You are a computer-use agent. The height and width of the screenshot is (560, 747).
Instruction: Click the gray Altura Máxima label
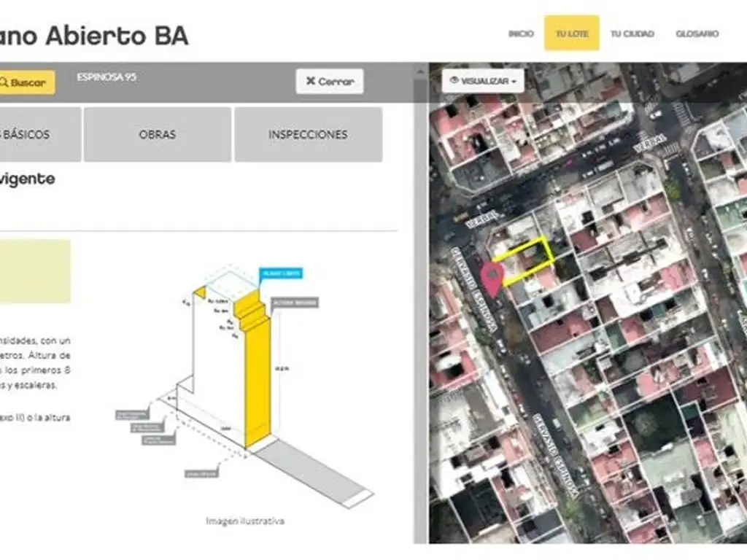pyautogui.click(x=295, y=303)
